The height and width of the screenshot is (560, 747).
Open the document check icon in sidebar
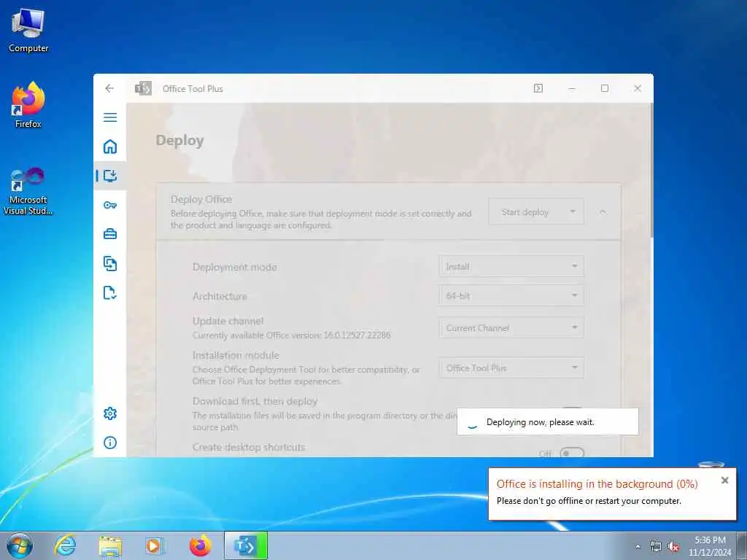pyautogui.click(x=110, y=293)
